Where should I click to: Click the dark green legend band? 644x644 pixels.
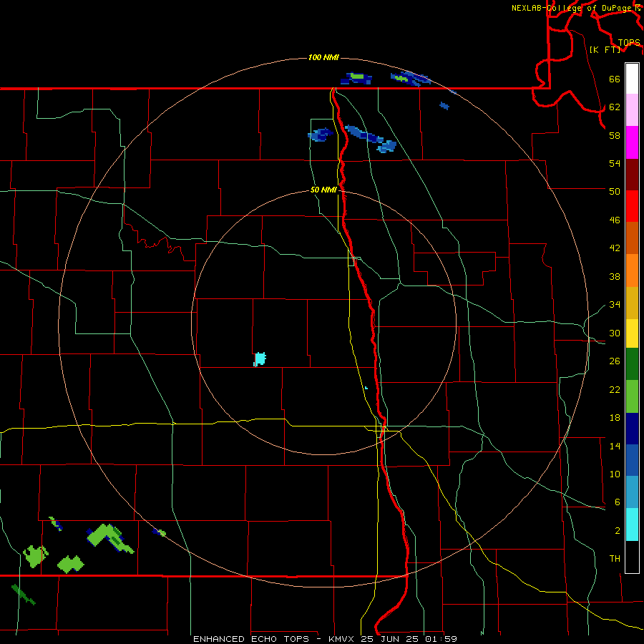(632, 364)
